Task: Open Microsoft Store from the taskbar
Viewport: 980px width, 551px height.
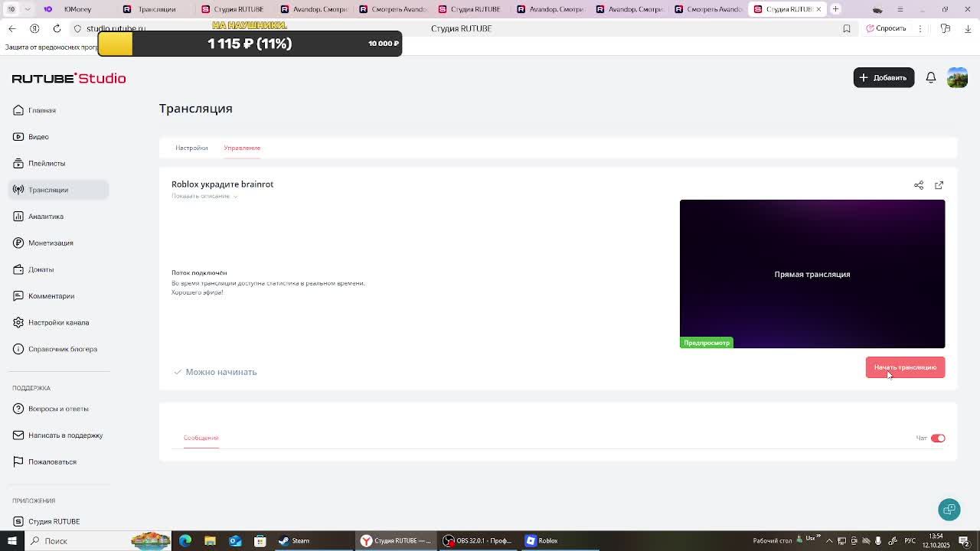Action: click(260, 541)
